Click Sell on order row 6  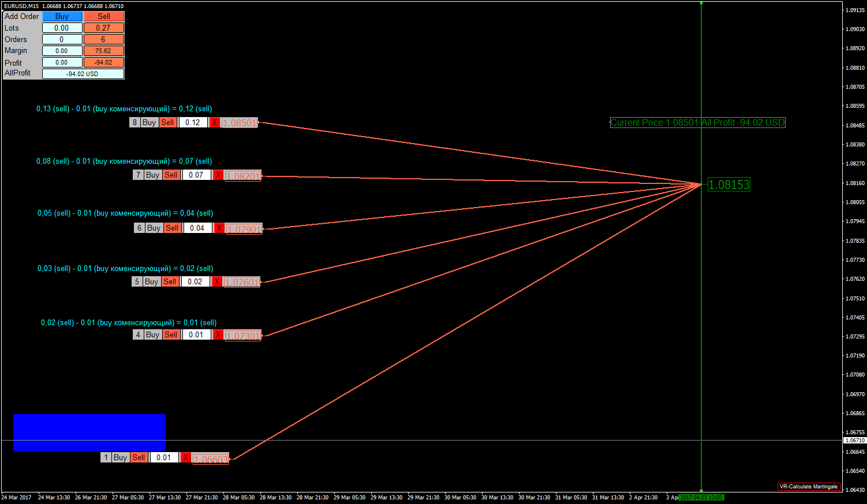[172, 228]
